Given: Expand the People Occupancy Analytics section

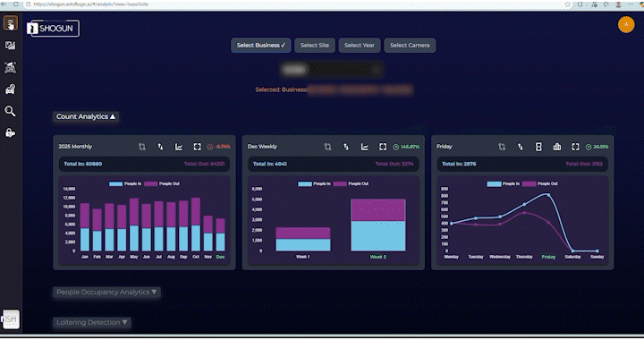Looking at the screenshot, I should tap(106, 292).
